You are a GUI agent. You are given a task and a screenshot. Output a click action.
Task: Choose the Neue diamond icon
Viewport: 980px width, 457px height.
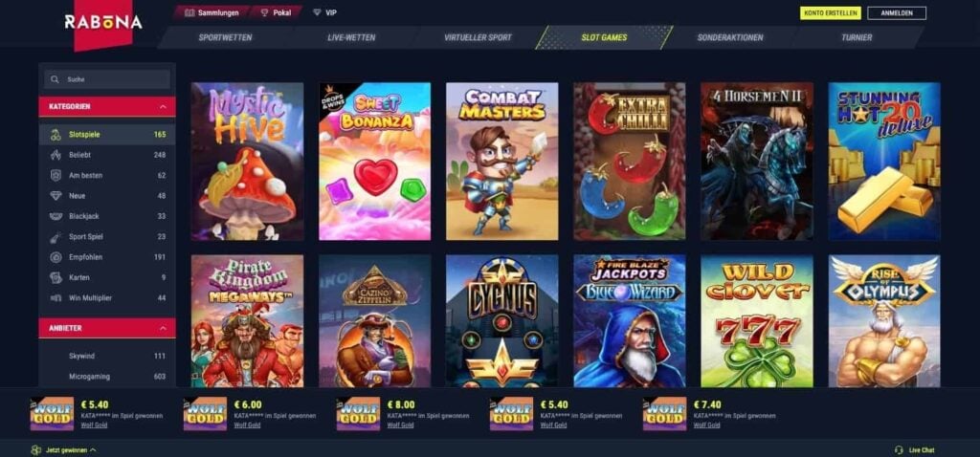pyautogui.click(x=56, y=195)
